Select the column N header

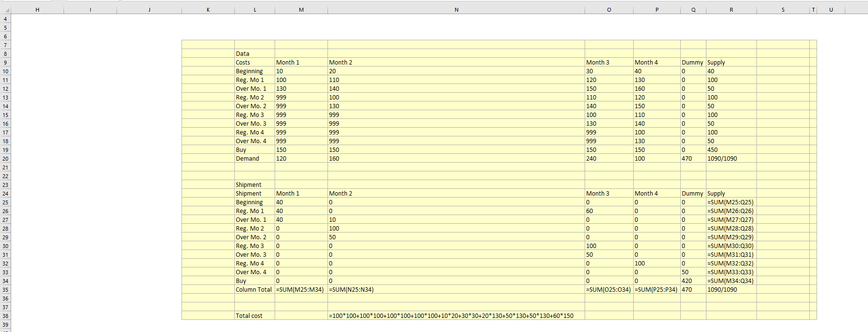pos(456,10)
